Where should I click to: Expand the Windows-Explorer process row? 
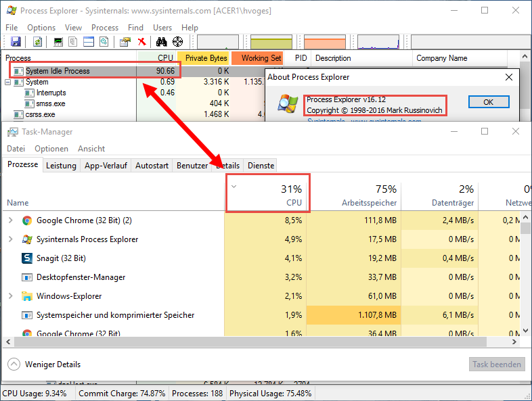tap(10, 296)
